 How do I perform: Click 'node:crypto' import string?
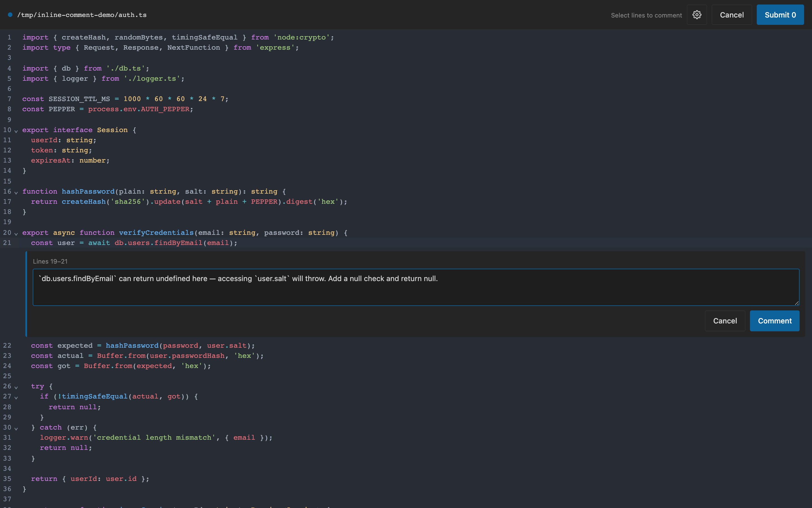[x=302, y=37]
